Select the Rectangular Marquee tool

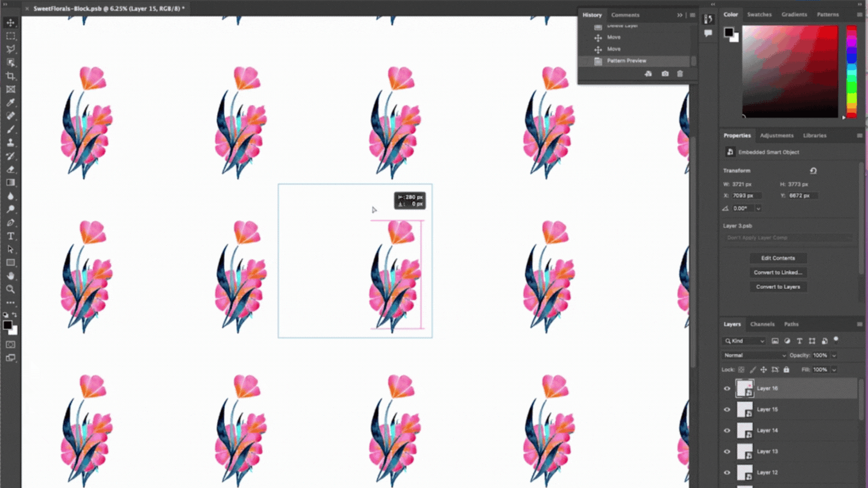(10, 36)
